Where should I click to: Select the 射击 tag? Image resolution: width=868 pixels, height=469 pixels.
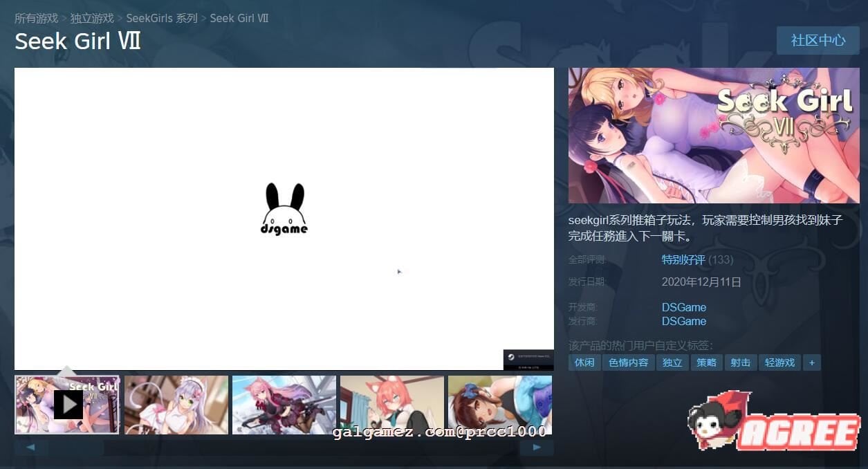pos(740,362)
